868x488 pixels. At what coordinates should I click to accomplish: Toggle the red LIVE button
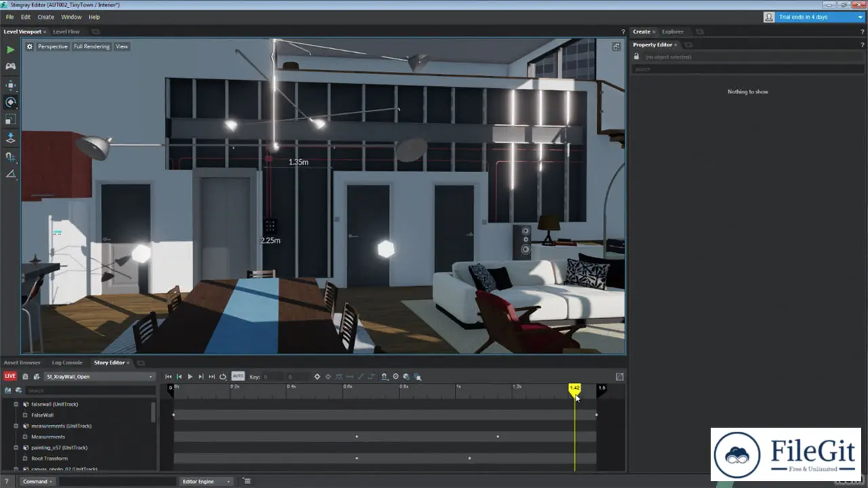coord(10,376)
